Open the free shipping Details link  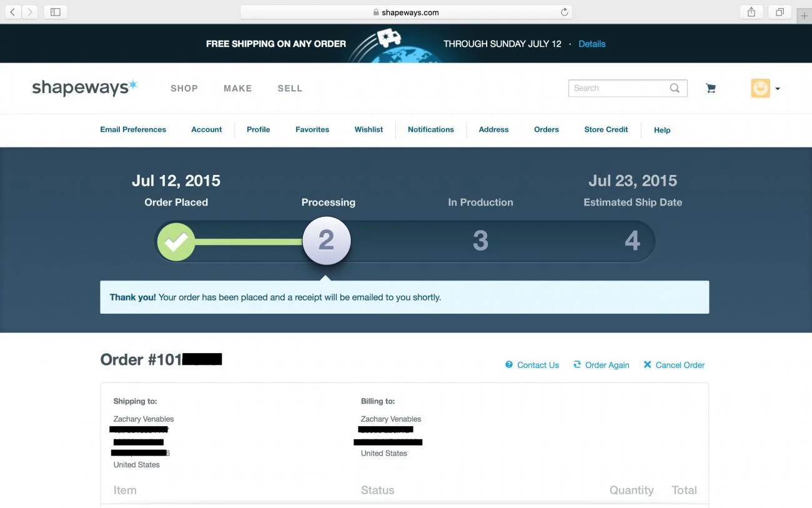[x=592, y=44]
